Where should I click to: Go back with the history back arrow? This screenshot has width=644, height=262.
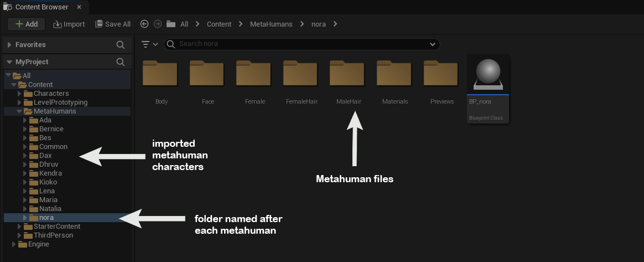(144, 24)
